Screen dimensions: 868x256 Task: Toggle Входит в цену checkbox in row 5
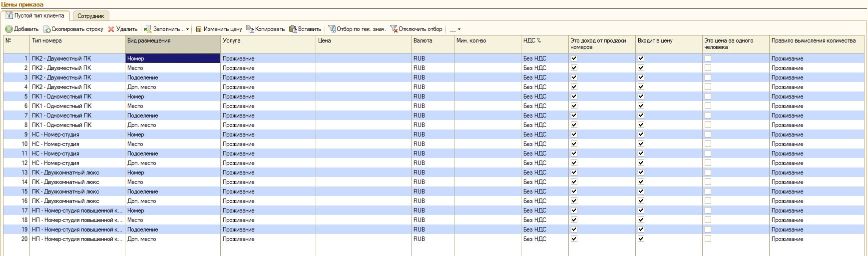click(641, 96)
